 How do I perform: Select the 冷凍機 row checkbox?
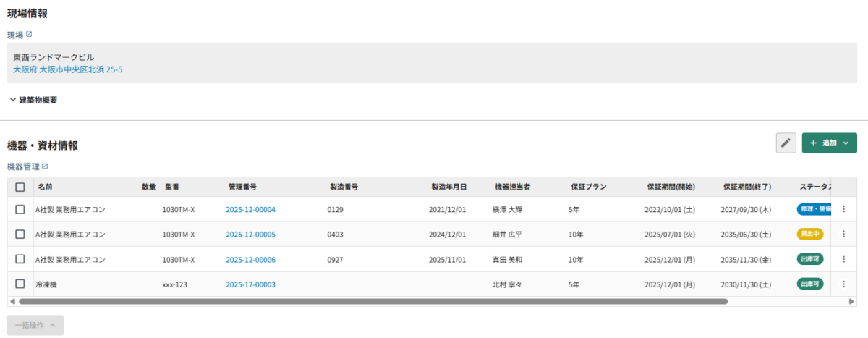[x=20, y=284]
